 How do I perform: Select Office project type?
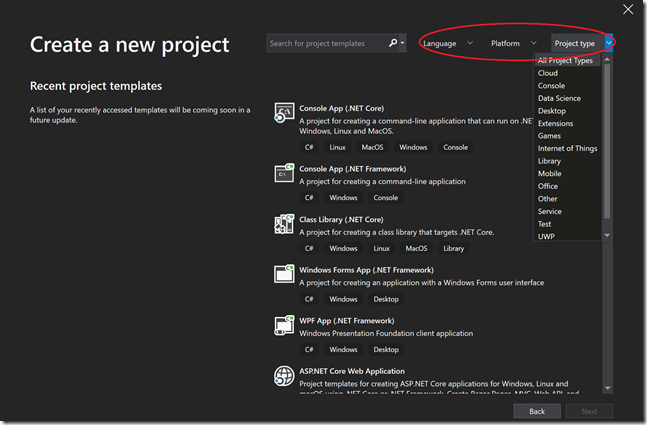pyautogui.click(x=548, y=186)
